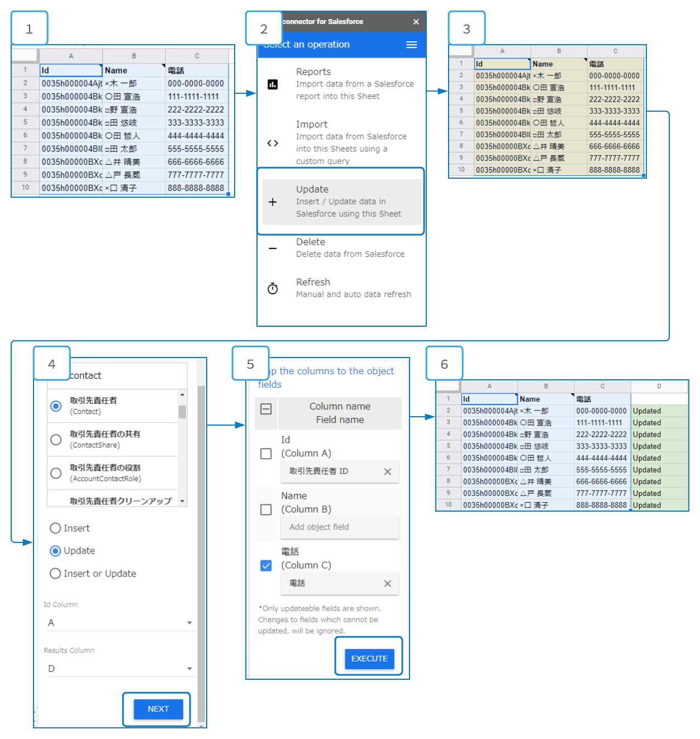Screen dimensions: 700x739
Task: Click the Id Column label
Action: [61, 604]
